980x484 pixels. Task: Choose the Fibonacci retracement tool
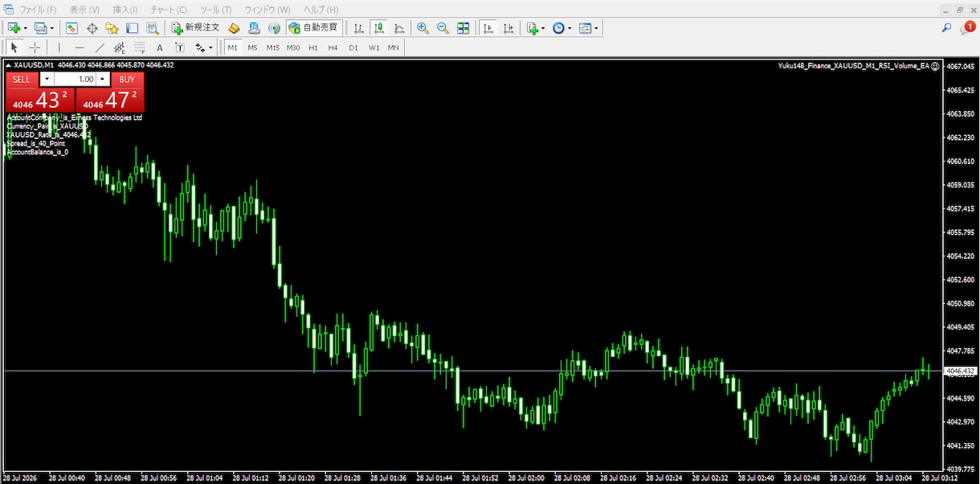(x=140, y=47)
